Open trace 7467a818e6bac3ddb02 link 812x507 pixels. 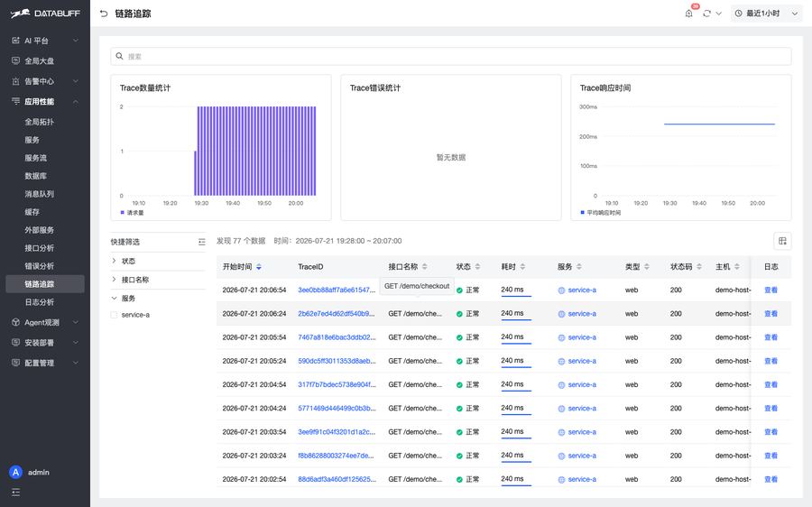pos(337,337)
